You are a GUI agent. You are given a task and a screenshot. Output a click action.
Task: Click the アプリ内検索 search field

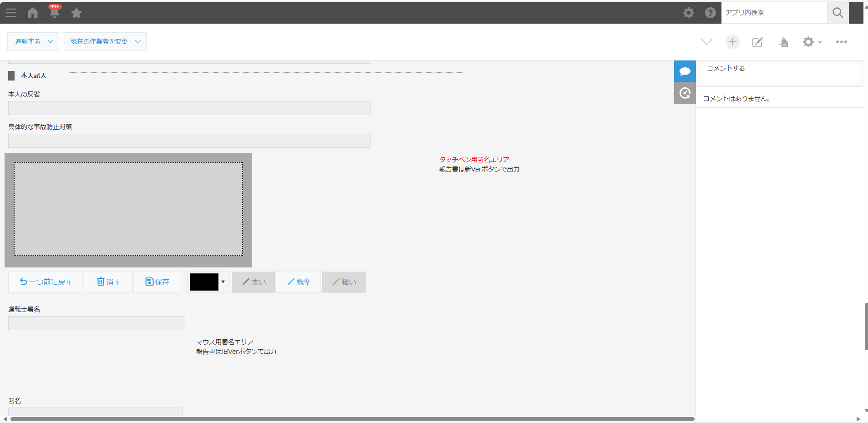pos(774,13)
